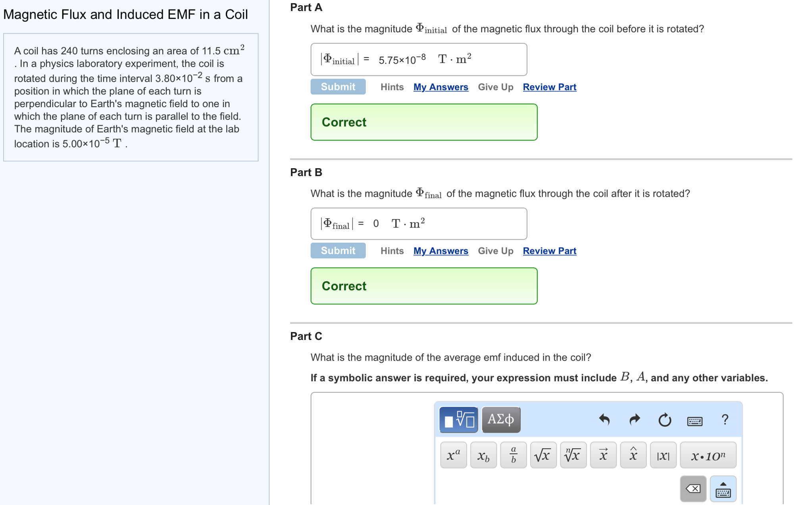
Task: Click Give Up on Part A
Action: (x=495, y=87)
